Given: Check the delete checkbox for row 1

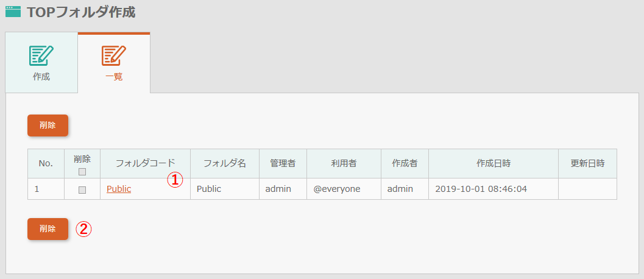Looking at the screenshot, I should point(82,190).
